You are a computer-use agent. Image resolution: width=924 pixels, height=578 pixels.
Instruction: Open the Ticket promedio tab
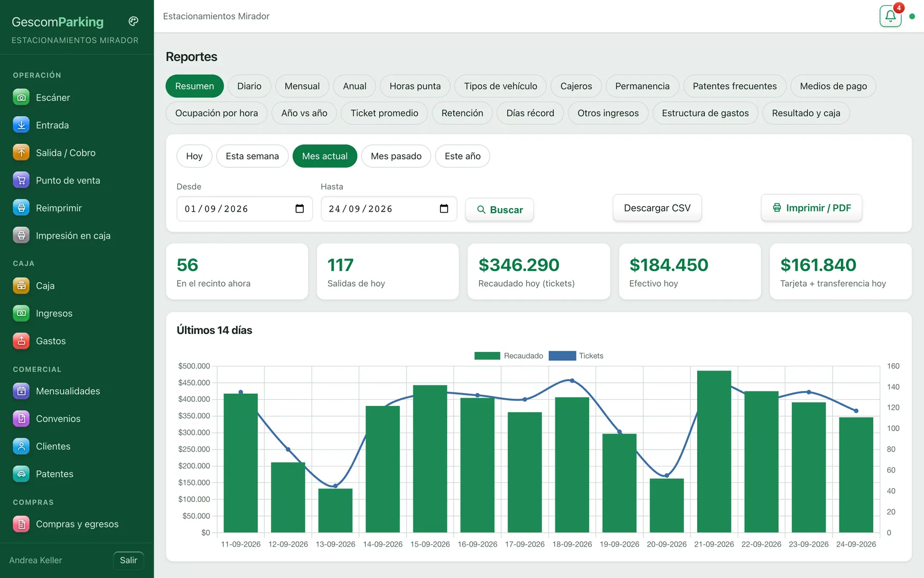coord(384,113)
